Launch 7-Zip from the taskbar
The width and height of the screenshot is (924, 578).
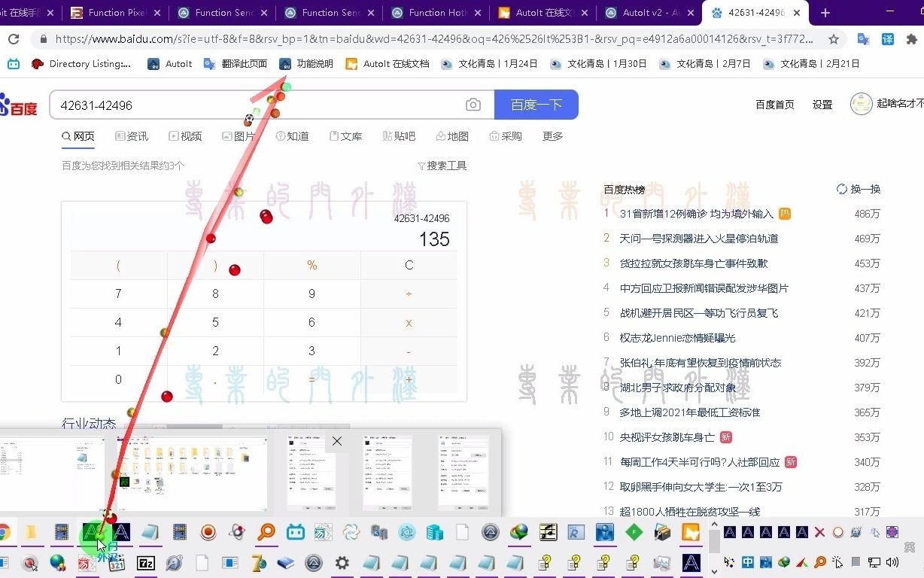(146, 562)
